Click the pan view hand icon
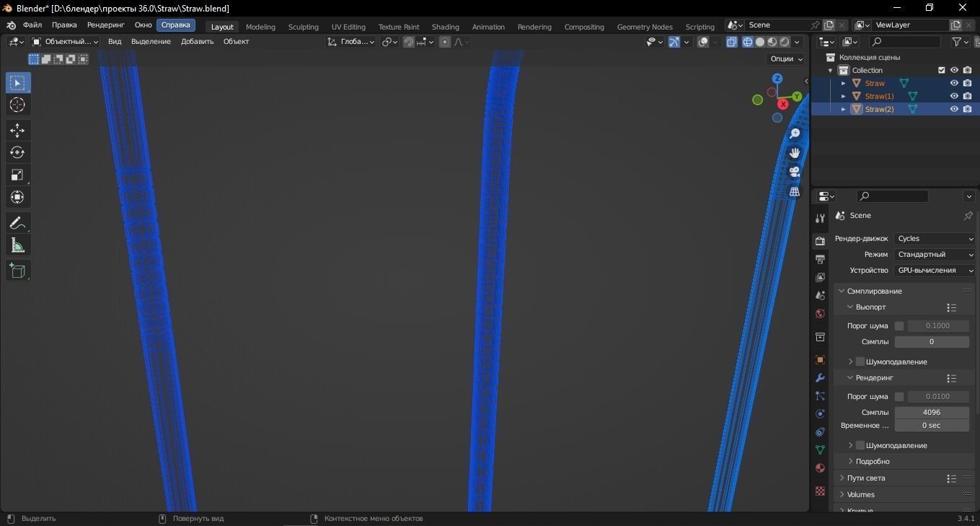Screen dimensions: 980x526 pos(795,153)
